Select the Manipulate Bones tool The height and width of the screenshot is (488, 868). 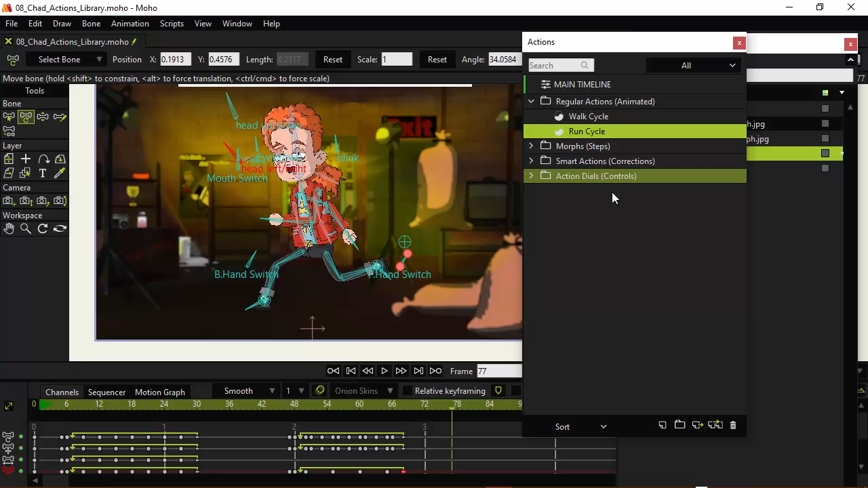pos(43,117)
